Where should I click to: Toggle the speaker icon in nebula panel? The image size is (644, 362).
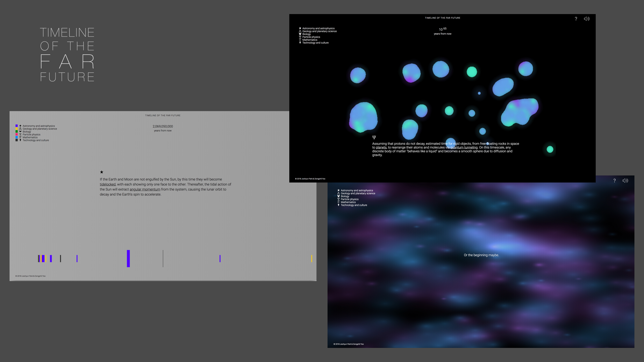[625, 181]
